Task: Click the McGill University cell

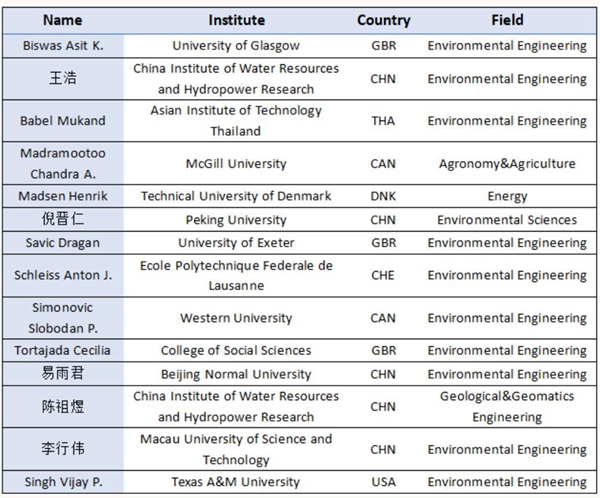Action: [236, 163]
